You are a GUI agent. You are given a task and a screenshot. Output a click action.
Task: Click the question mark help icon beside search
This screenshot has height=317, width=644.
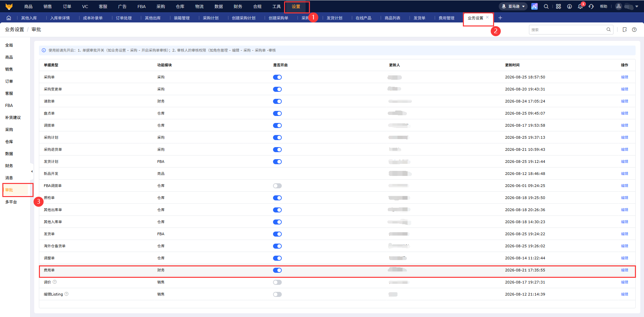634,29
